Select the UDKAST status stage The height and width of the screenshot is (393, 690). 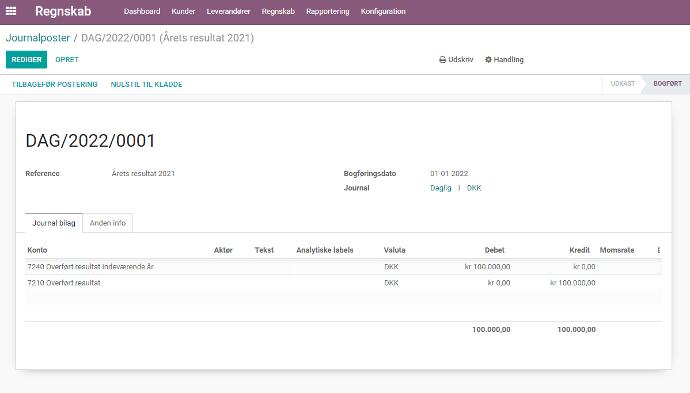pos(622,84)
